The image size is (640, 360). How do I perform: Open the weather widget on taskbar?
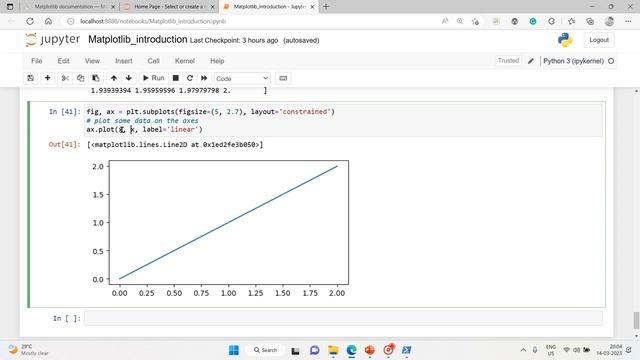[29, 350]
